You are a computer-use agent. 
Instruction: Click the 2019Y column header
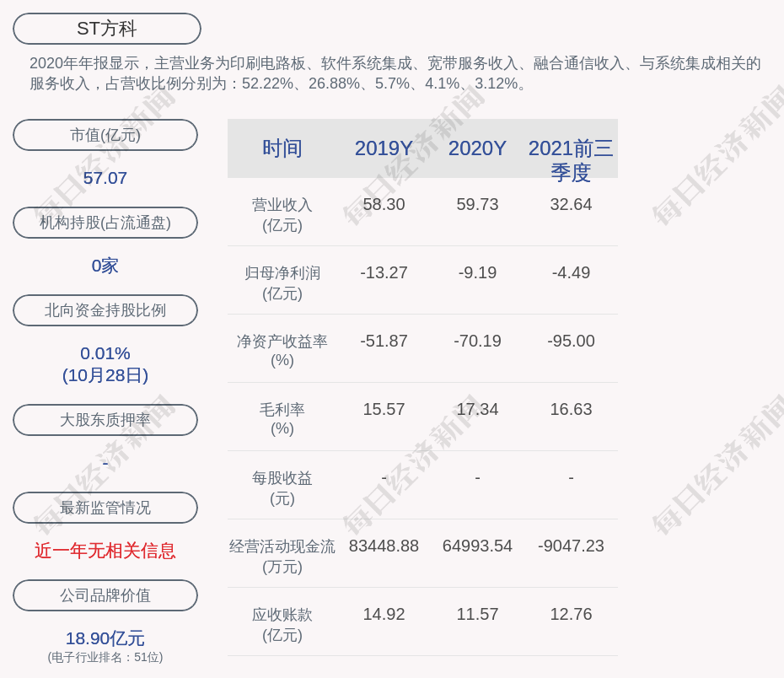[x=384, y=148]
